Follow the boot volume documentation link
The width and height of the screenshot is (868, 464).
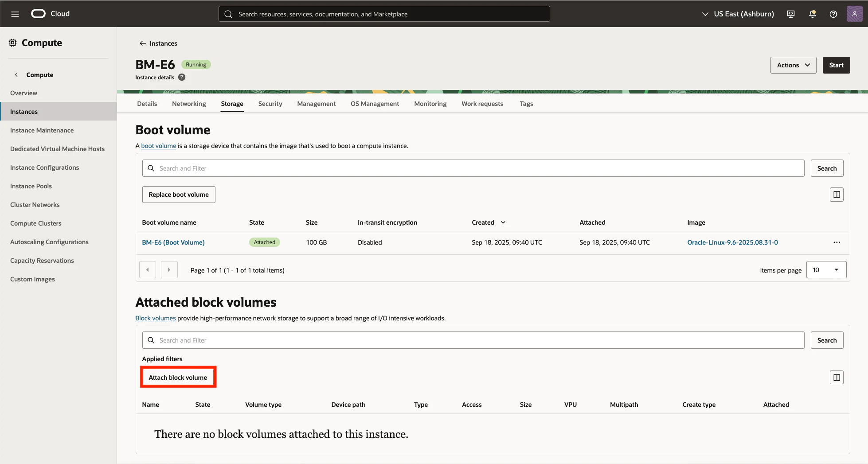point(159,146)
